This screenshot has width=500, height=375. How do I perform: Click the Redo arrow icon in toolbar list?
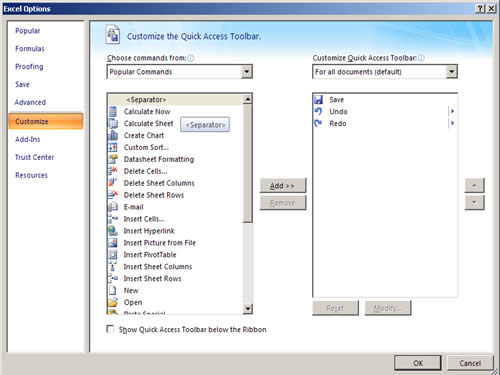[319, 123]
